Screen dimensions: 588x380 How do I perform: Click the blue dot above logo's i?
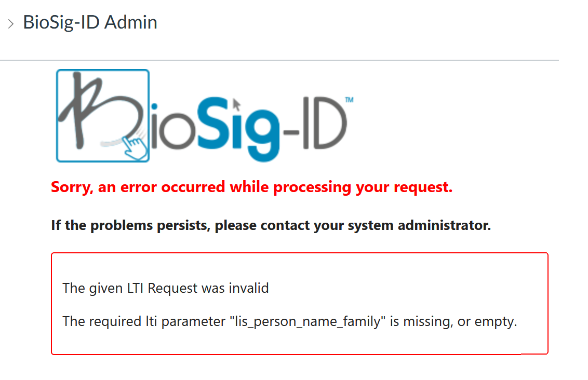pos(154,107)
